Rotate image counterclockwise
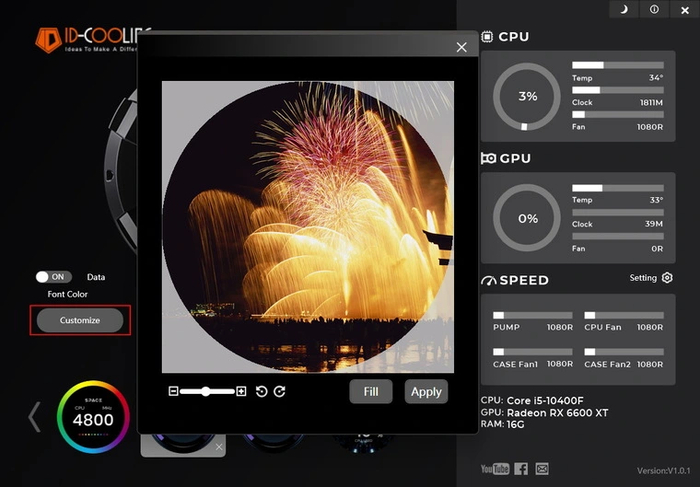This screenshot has height=487, width=700. (262, 391)
